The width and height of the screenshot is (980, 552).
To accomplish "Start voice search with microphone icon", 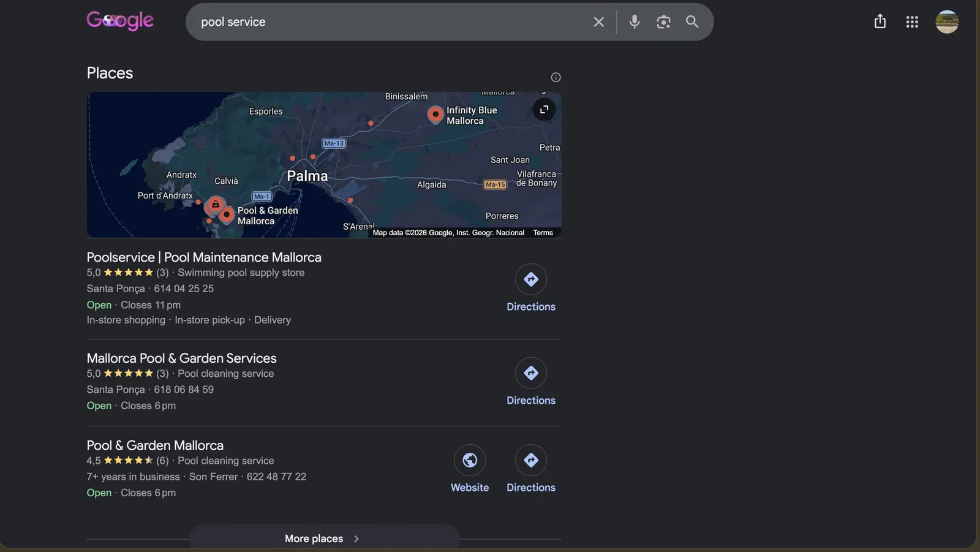I will 635,22.
